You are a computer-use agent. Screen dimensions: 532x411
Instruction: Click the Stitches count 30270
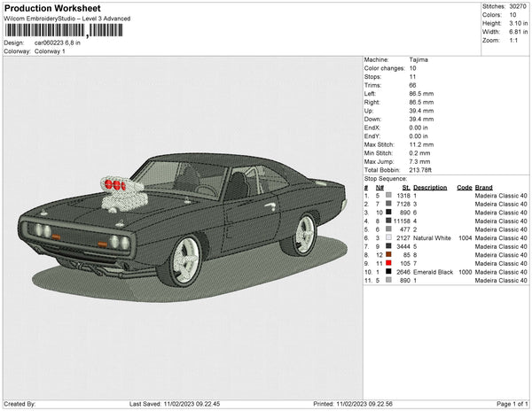click(x=516, y=8)
